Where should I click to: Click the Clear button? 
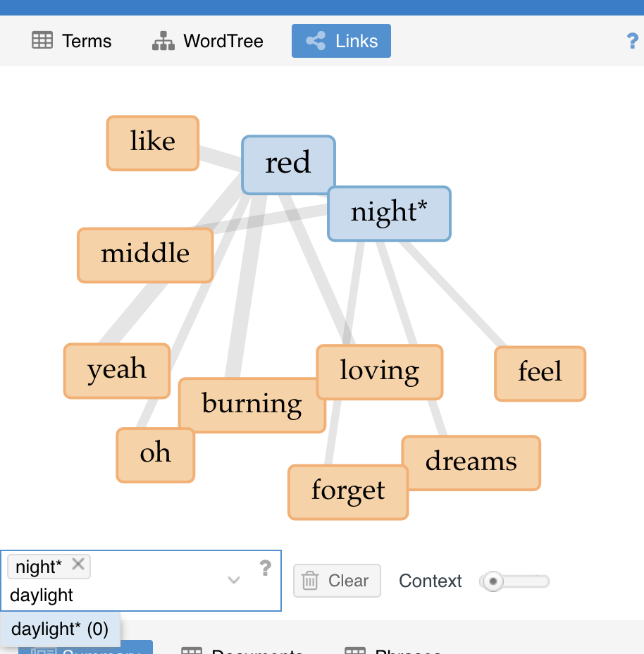point(337,581)
